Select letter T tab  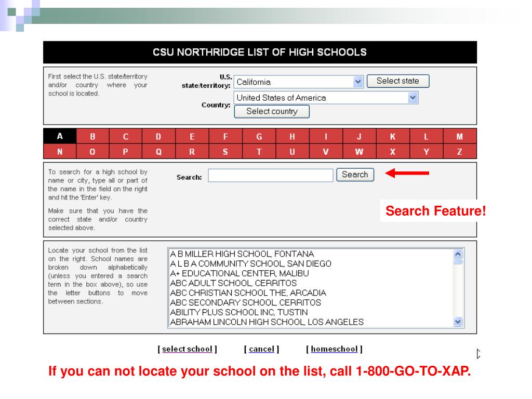(x=259, y=151)
